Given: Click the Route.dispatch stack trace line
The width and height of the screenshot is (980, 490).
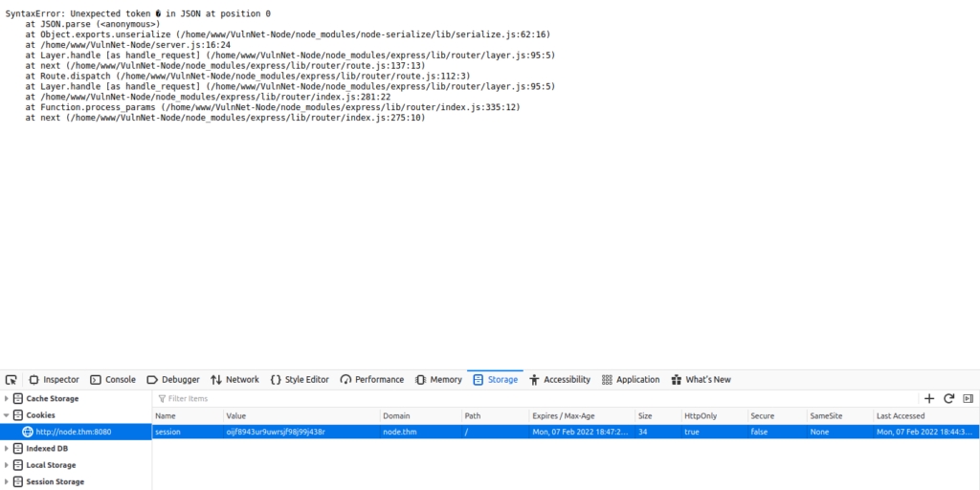Looking at the screenshot, I should click(x=248, y=77).
